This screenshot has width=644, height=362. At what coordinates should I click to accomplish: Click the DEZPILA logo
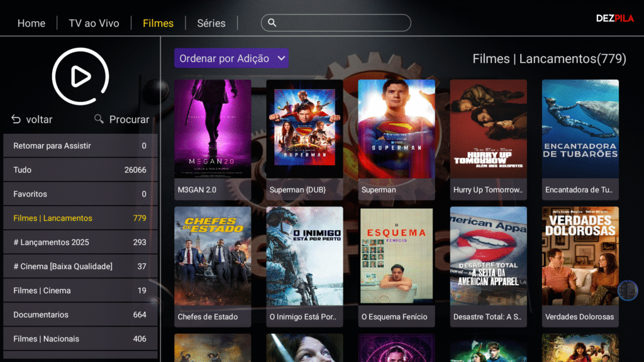615,18
